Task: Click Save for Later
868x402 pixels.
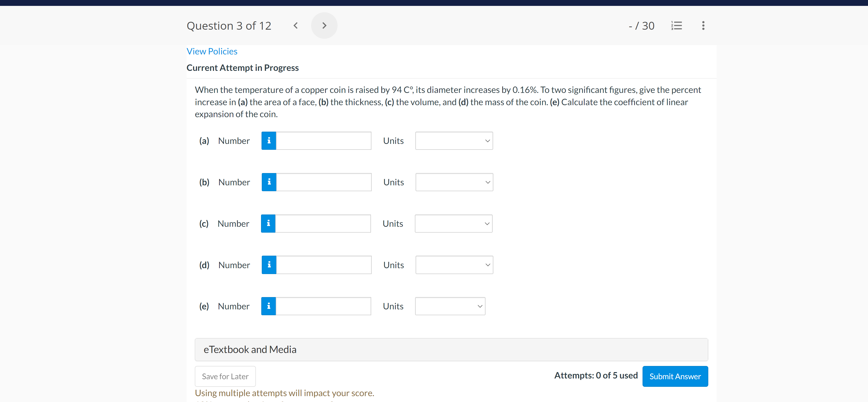Action: (x=225, y=376)
